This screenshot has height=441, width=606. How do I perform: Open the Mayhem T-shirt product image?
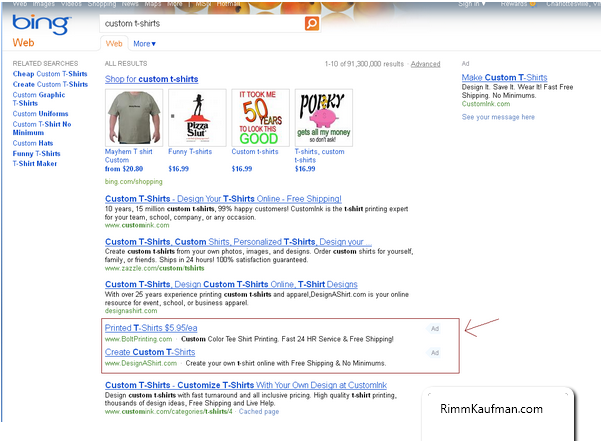pyautogui.click(x=132, y=118)
